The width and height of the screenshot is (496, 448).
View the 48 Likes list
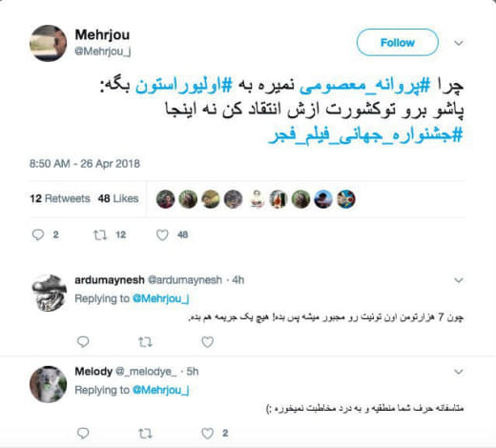click(118, 198)
